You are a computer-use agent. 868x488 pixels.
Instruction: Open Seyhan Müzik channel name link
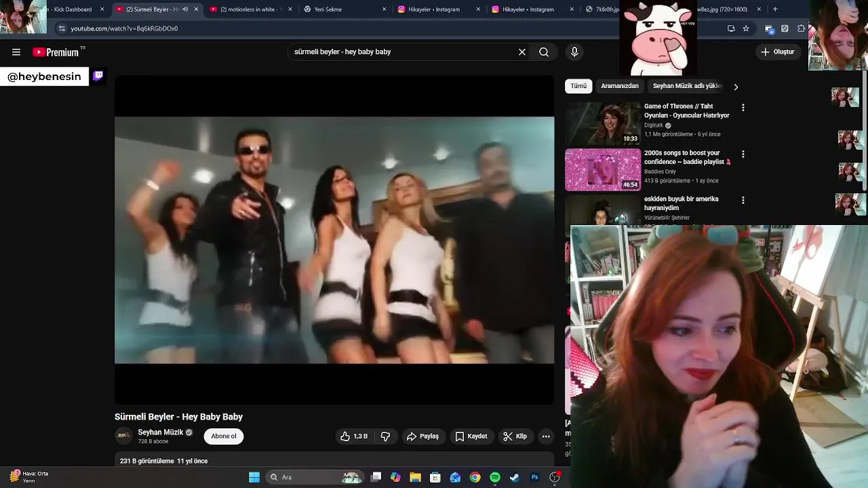click(161, 432)
